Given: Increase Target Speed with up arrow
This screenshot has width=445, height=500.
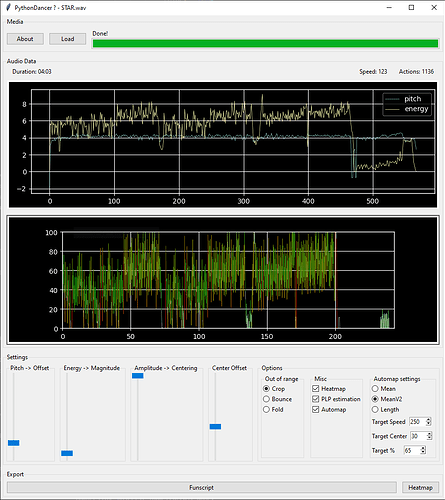Looking at the screenshot, I should pyautogui.click(x=429, y=420).
